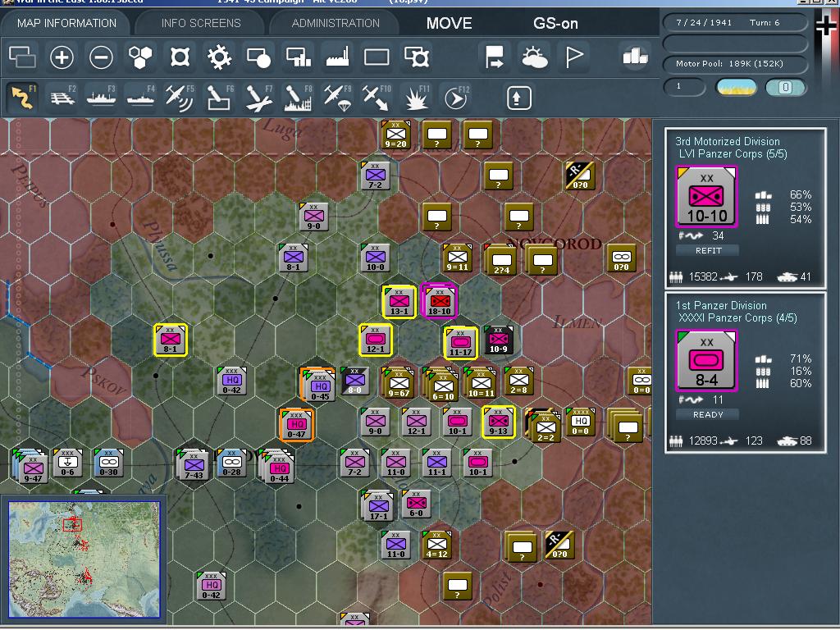Screen dimensions: 840x630
Task: Select the 9-13 yellow-outlined unit counter
Action: [498, 422]
